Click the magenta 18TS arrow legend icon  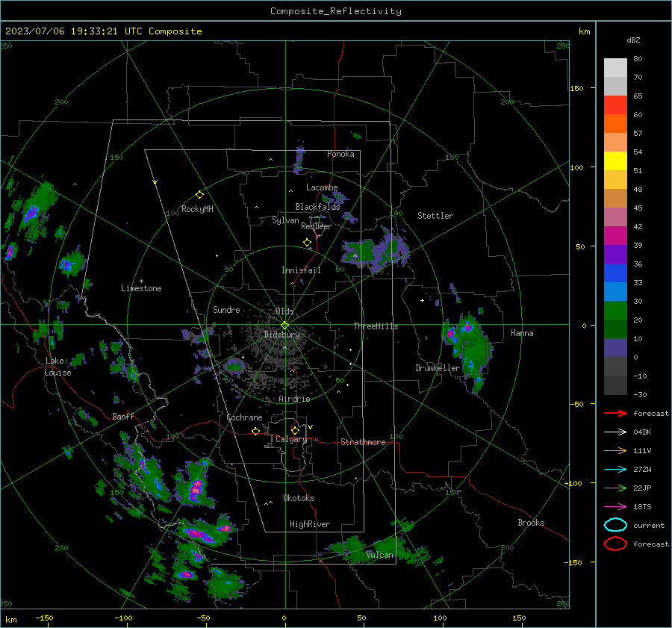(x=615, y=507)
